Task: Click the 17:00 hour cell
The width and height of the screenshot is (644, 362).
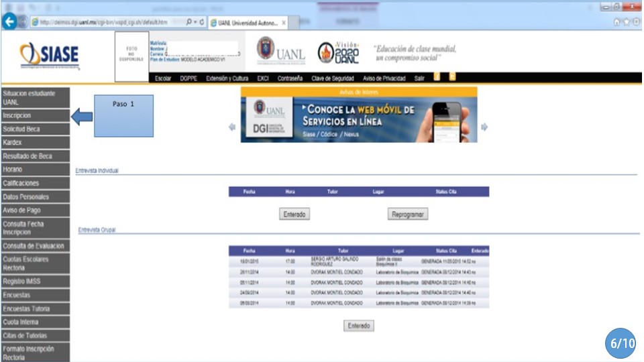Action: (290, 261)
